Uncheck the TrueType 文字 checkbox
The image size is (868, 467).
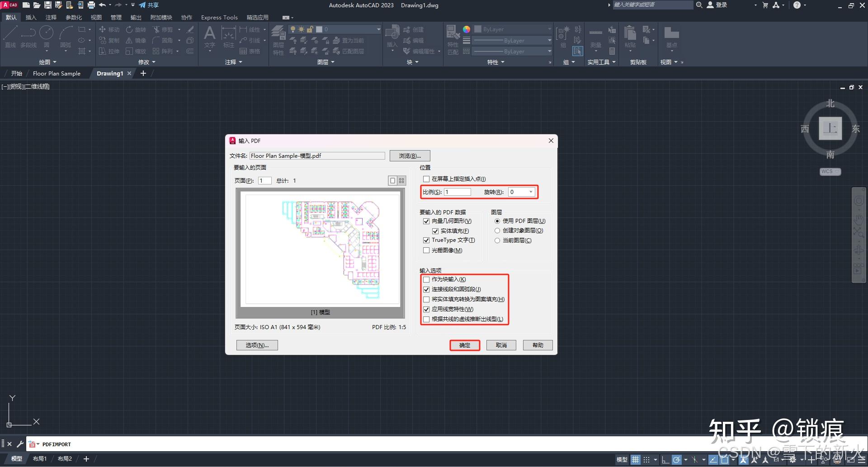coord(426,240)
